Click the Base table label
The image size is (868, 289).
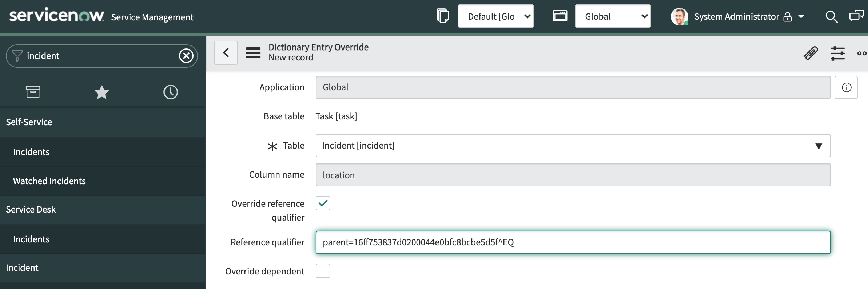point(284,116)
